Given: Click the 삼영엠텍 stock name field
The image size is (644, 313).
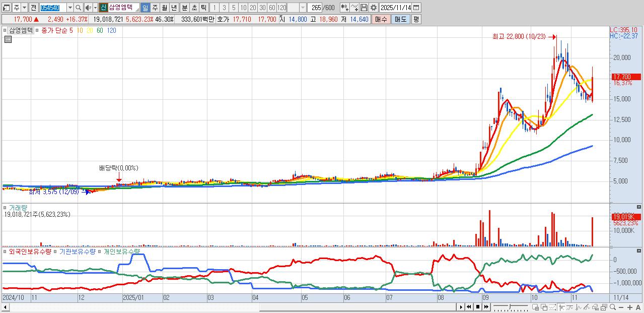Looking at the screenshot, I should tap(124, 8).
